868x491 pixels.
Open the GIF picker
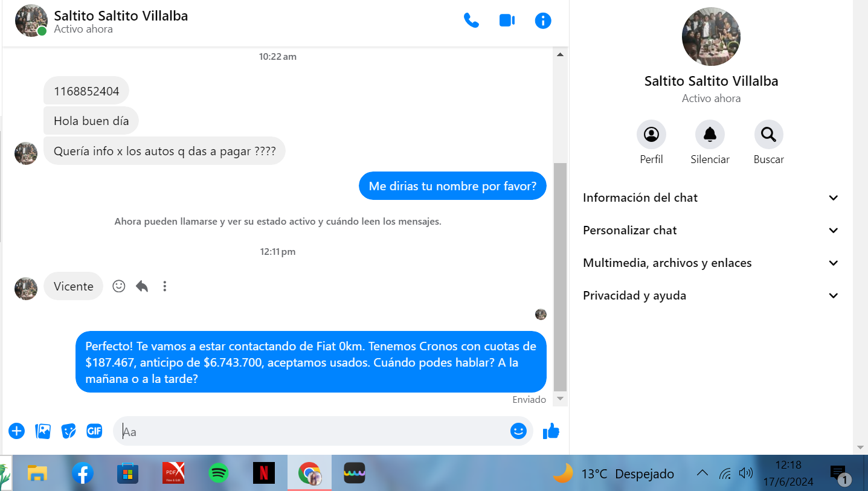point(94,431)
